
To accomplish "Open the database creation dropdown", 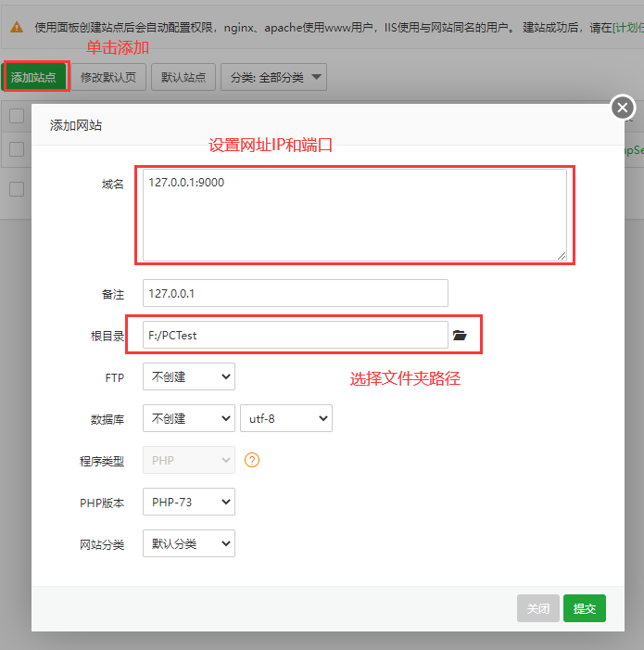I will click(x=189, y=418).
